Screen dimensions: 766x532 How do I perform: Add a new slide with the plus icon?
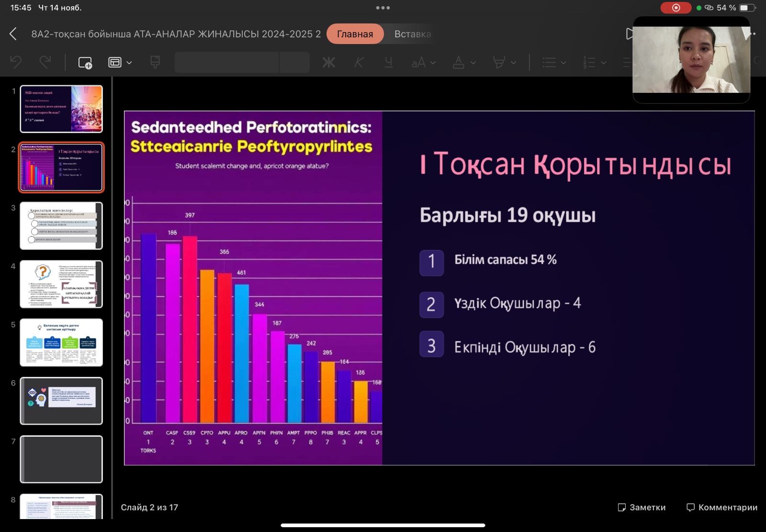(x=85, y=63)
